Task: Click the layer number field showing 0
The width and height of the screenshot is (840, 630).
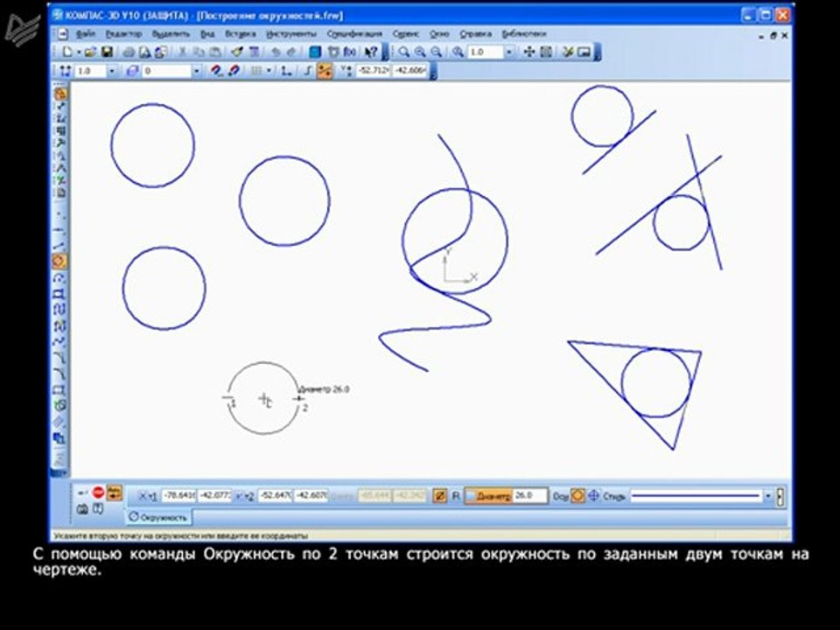Action: click(x=166, y=71)
